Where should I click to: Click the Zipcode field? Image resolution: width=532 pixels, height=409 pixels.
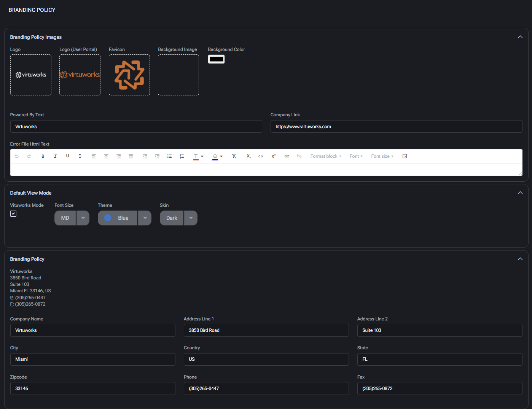[x=92, y=388]
